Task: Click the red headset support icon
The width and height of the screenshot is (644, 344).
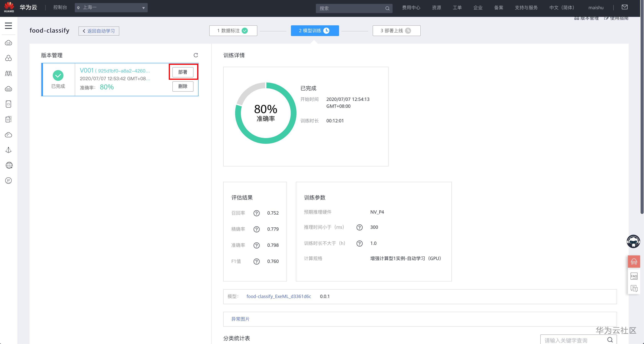Action: pos(634,262)
